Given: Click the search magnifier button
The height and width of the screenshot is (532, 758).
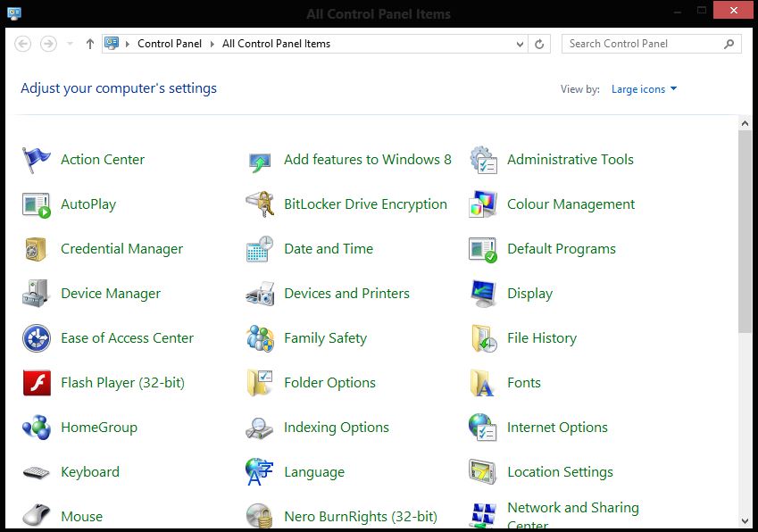Looking at the screenshot, I should point(729,44).
